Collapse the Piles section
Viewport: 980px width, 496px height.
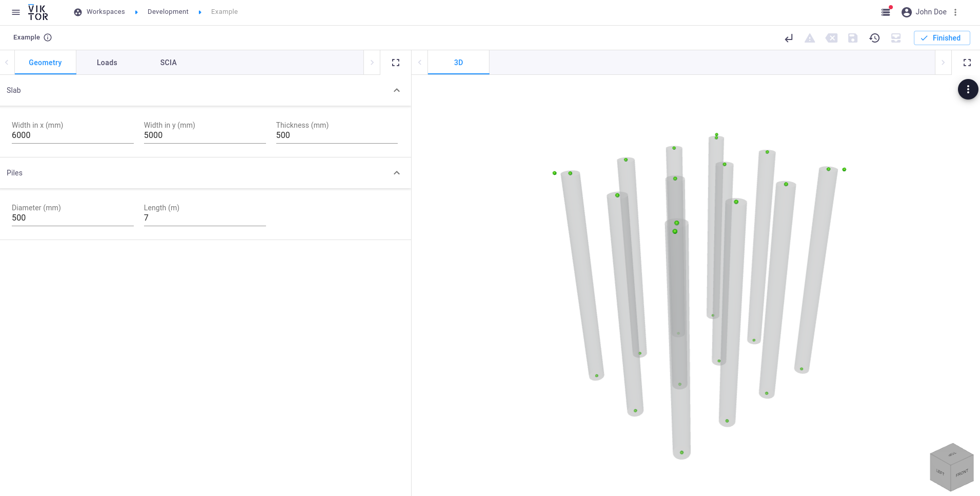(x=396, y=173)
